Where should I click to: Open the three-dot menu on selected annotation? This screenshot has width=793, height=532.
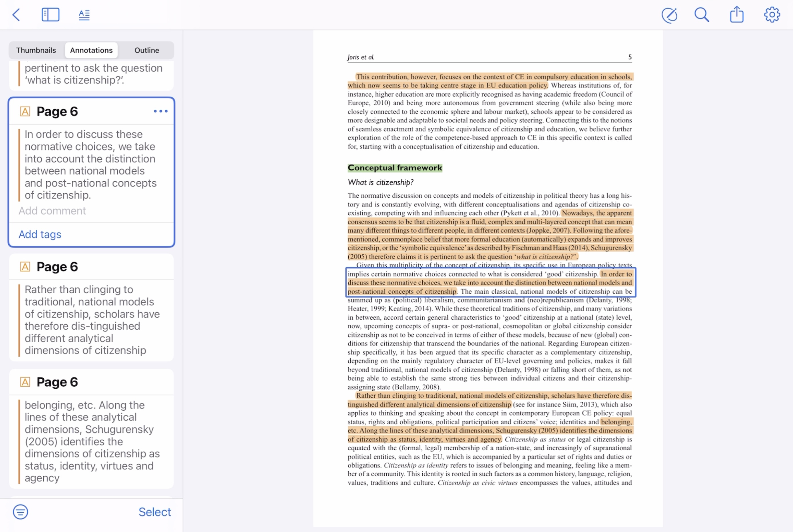(x=160, y=111)
